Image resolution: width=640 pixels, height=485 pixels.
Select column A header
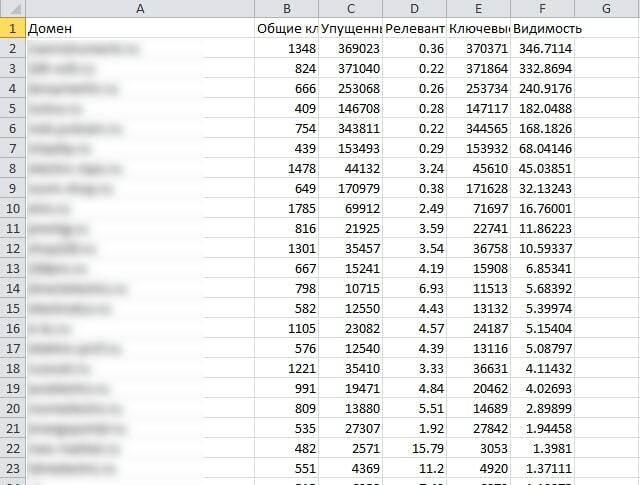pos(139,8)
